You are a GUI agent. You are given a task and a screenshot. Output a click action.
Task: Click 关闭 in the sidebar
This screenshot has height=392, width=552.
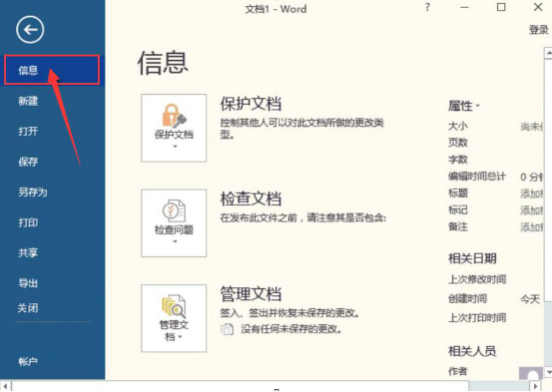[28, 308]
